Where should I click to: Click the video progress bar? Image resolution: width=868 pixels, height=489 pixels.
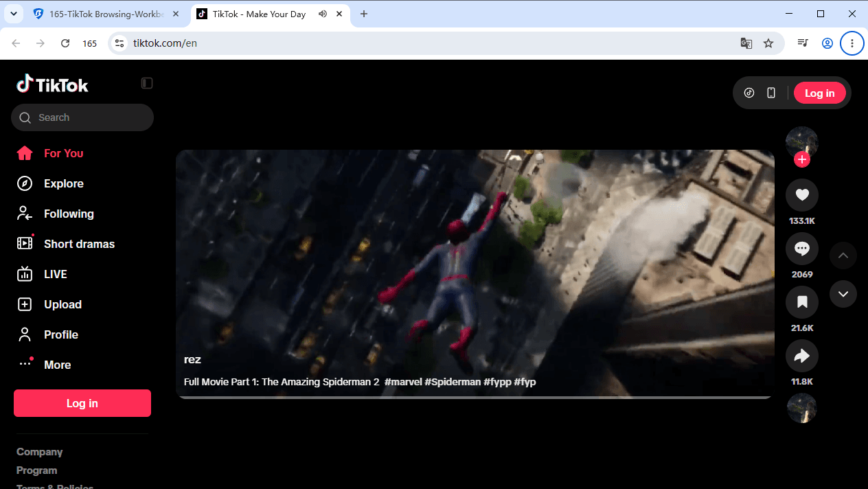click(x=475, y=397)
